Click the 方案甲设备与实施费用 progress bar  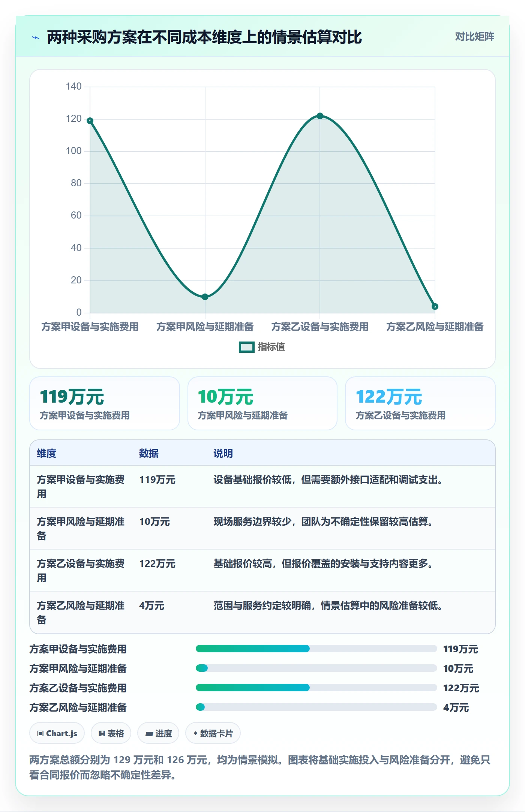316,649
